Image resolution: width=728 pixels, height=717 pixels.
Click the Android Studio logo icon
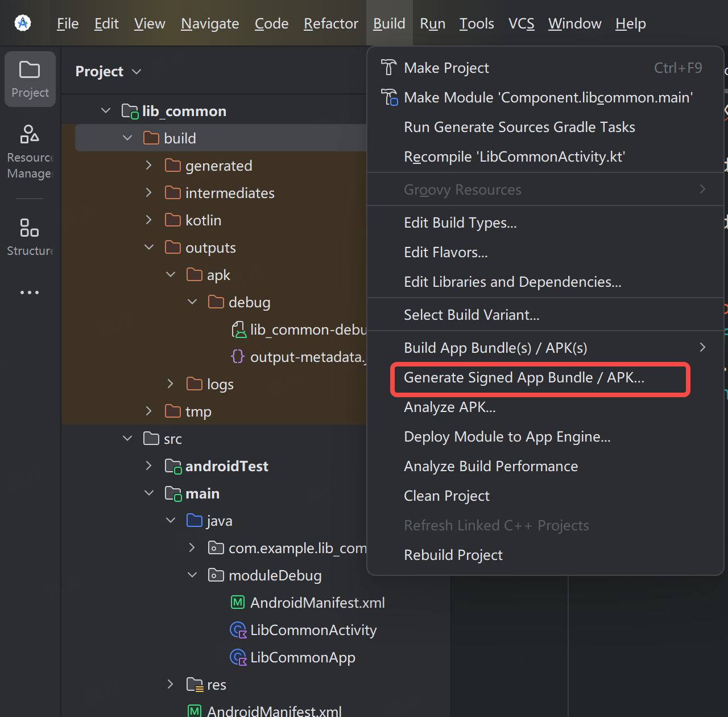click(23, 23)
